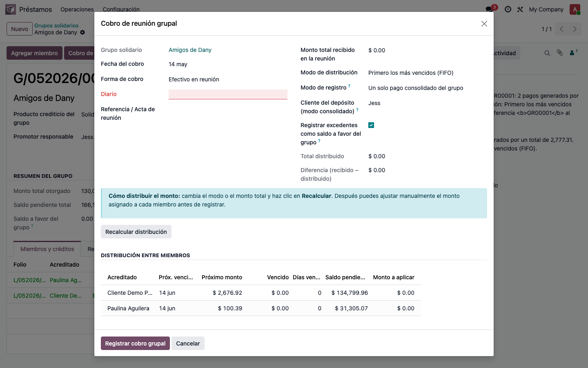Click the followers person icon
The width and height of the screenshot is (588, 368).
coord(574,52)
